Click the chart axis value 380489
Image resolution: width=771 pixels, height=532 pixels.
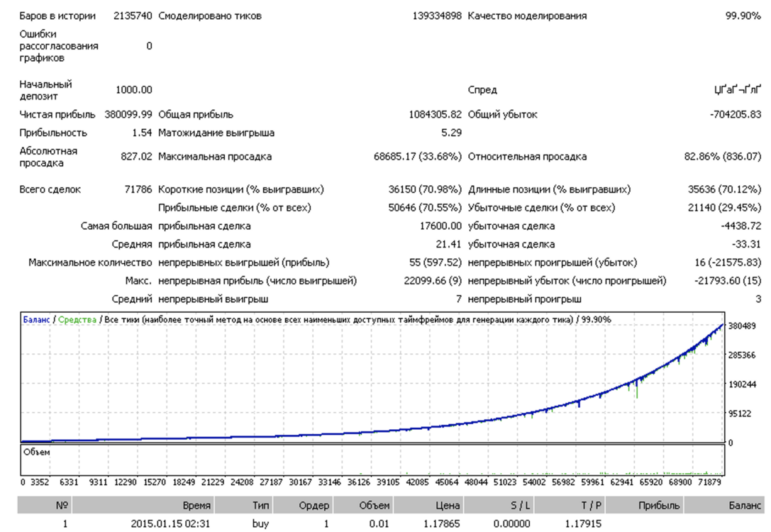tap(741, 326)
